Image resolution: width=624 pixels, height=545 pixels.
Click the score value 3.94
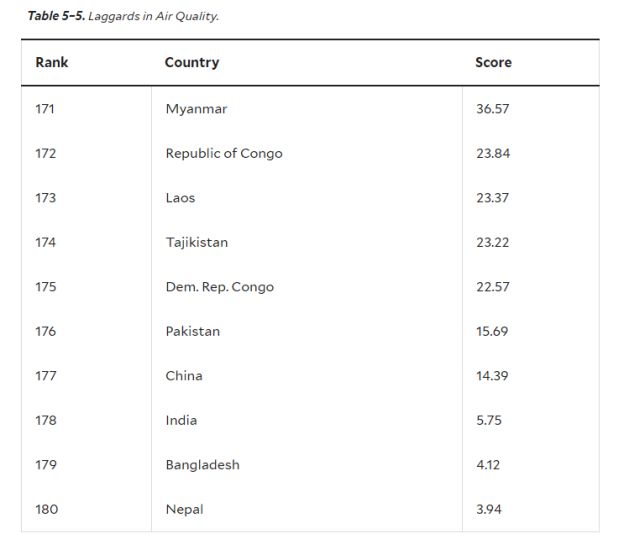(489, 509)
